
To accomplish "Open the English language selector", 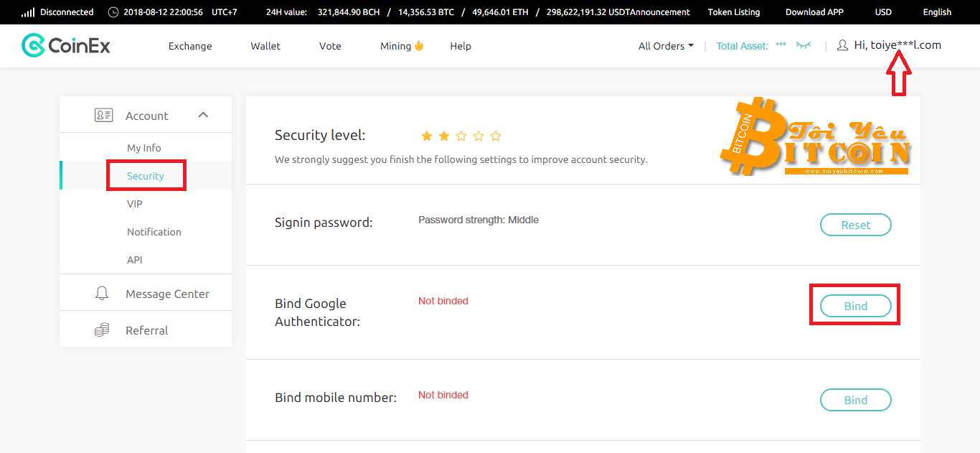I will [937, 12].
